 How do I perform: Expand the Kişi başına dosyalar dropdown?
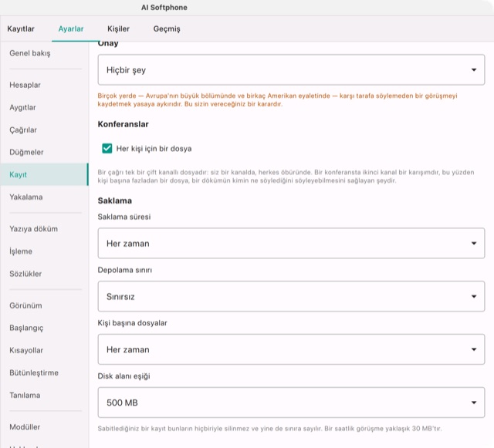click(x=291, y=349)
